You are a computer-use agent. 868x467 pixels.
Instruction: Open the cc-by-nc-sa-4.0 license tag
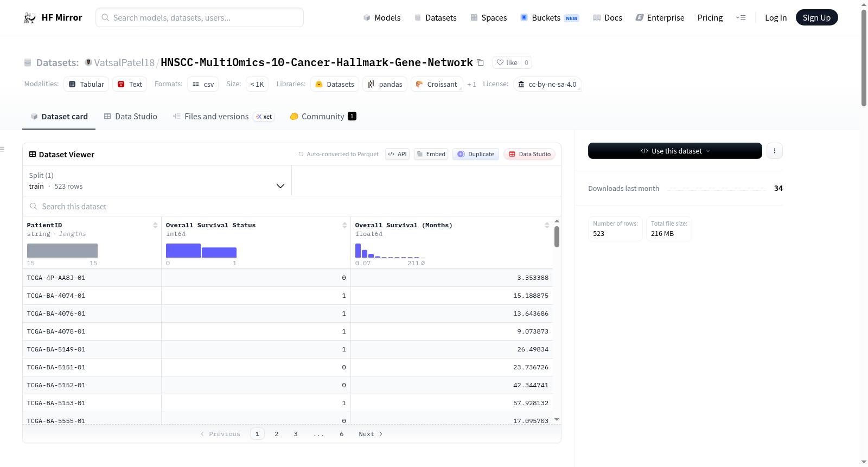click(x=547, y=84)
